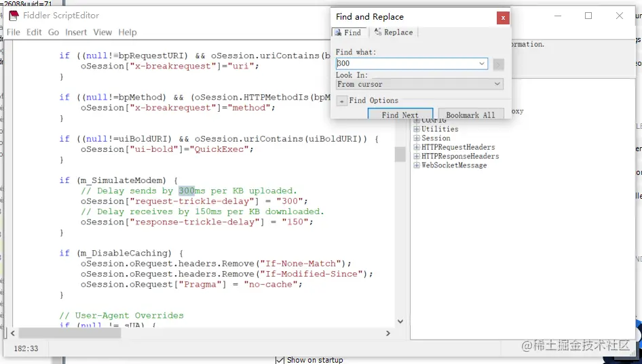Maximize the ScriptEditor window

[588, 16]
